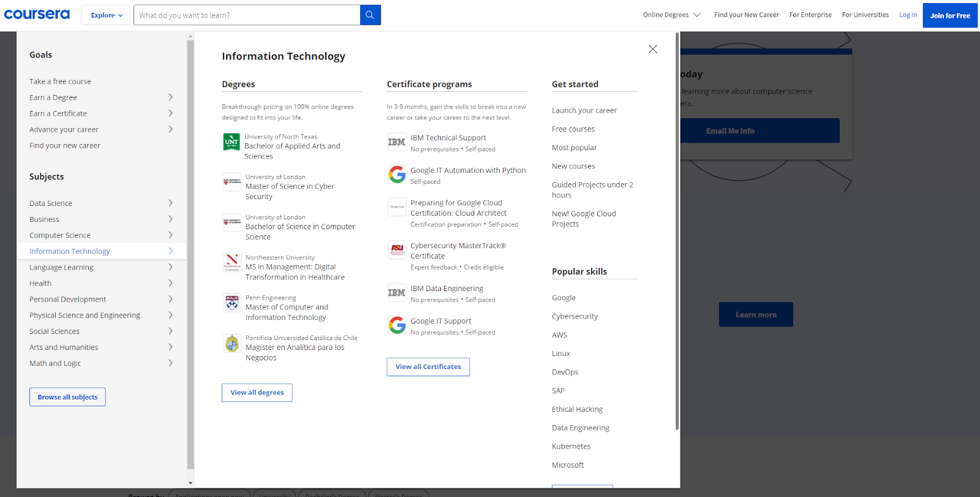Open Google IT Automation with Python certificate
The height and width of the screenshot is (497, 980).
click(x=468, y=170)
